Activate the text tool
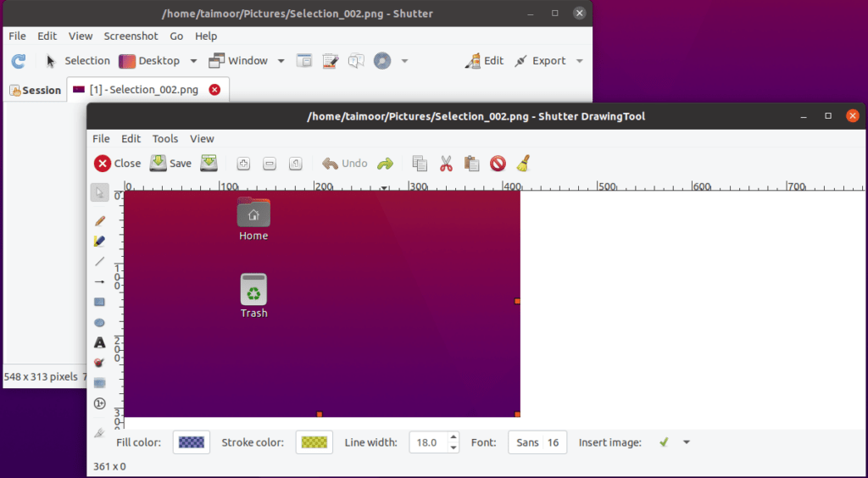This screenshot has width=868, height=478. pos(99,342)
